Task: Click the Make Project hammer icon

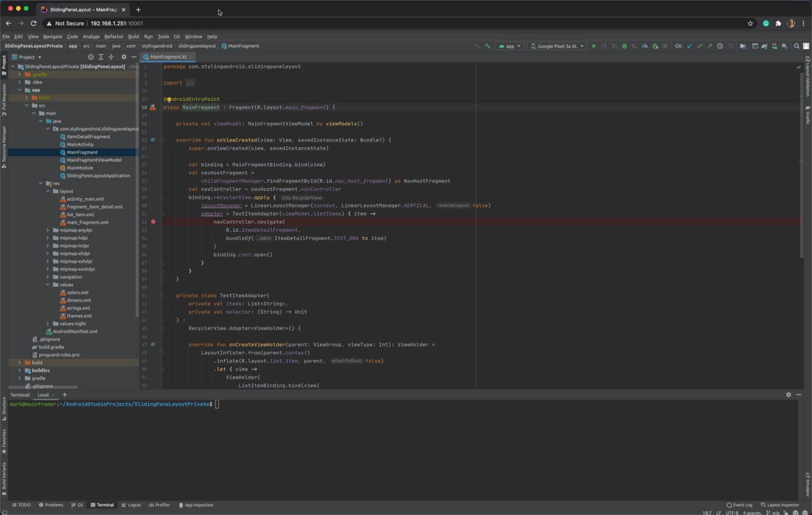Action: [x=487, y=46]
